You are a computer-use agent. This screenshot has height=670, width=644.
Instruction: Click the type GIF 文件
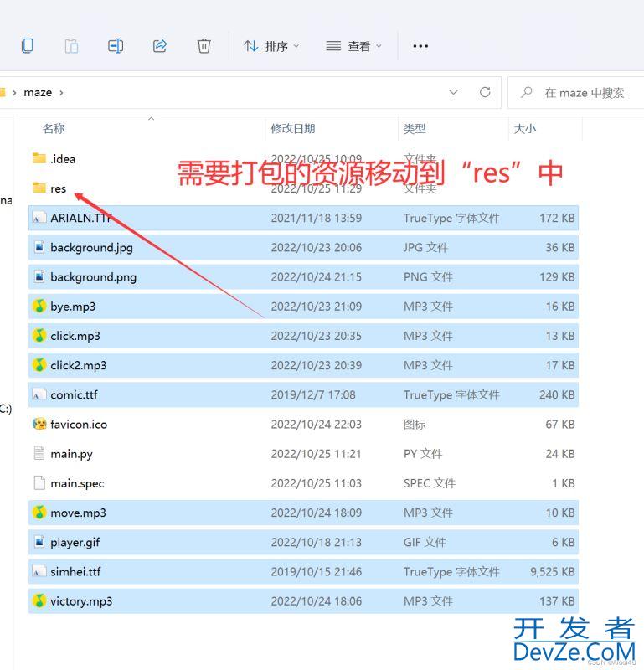pos(425,542)
